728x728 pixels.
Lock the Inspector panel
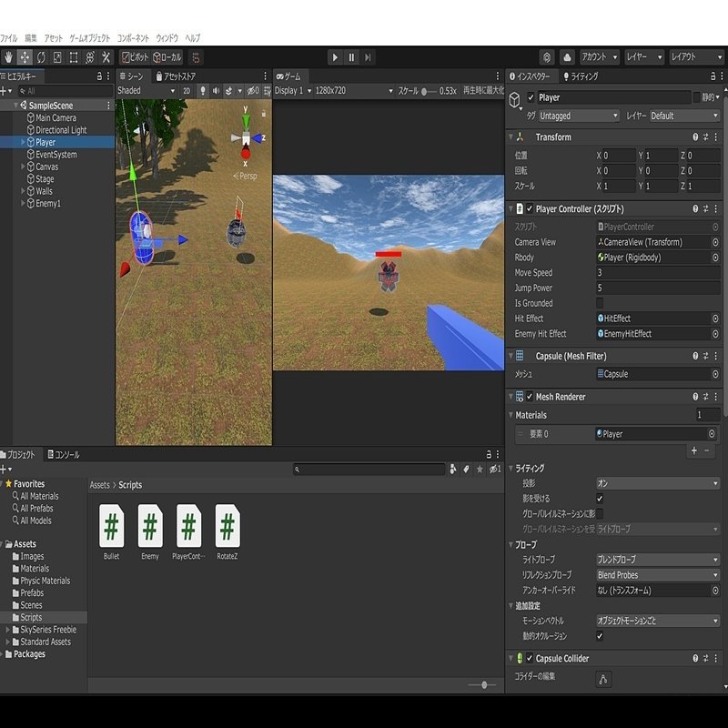[713, 76]
